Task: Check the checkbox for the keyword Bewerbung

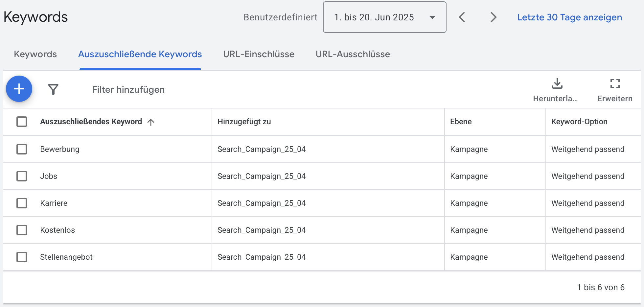Action: 22,149
